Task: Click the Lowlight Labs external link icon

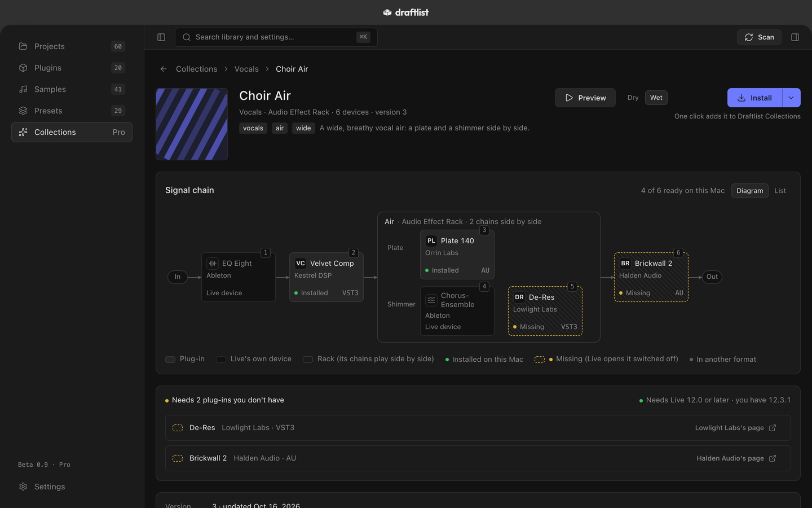Action: (x=773, y=428)
